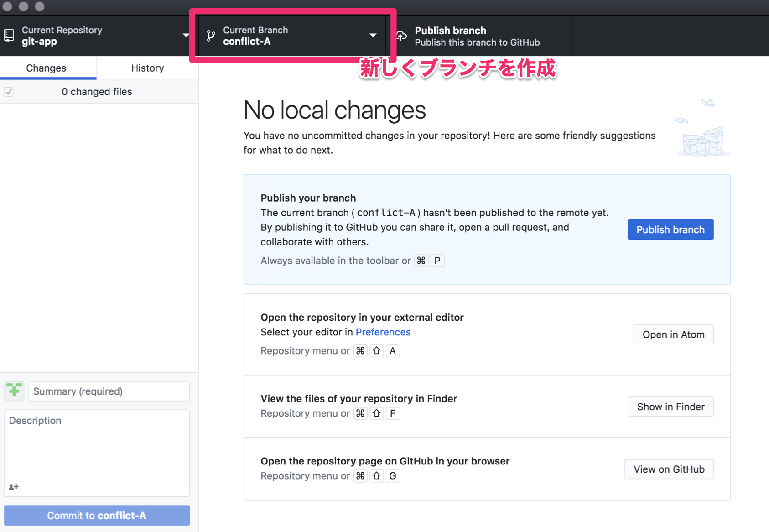Open the Current Branch conflict-A dropdown
This screenshot has height=532, width=769.
coord(292,36)
